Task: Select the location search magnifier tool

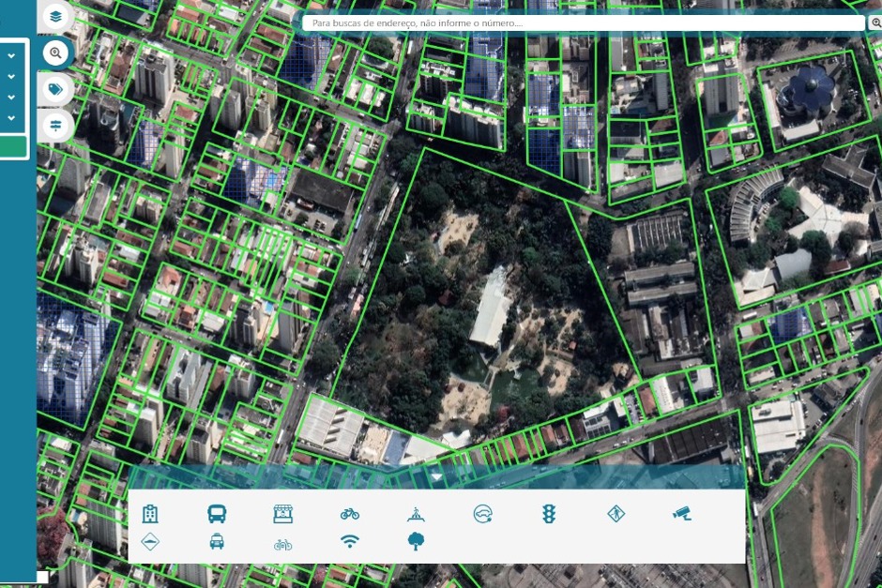Action: 55,53
